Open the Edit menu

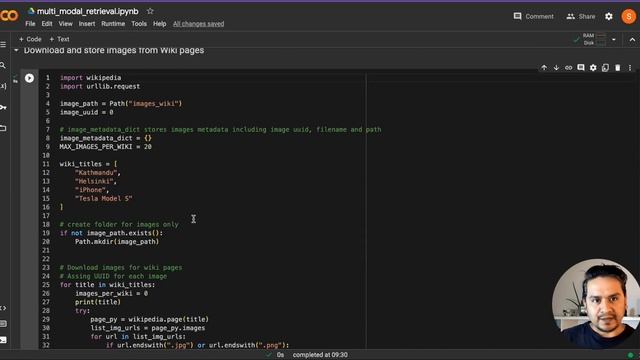pos(47,24)
